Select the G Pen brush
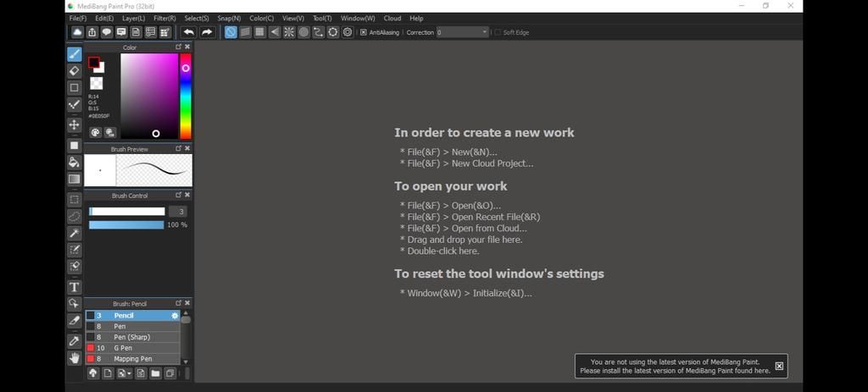Screen dimensions: 868x392 [x=132, y=348]
